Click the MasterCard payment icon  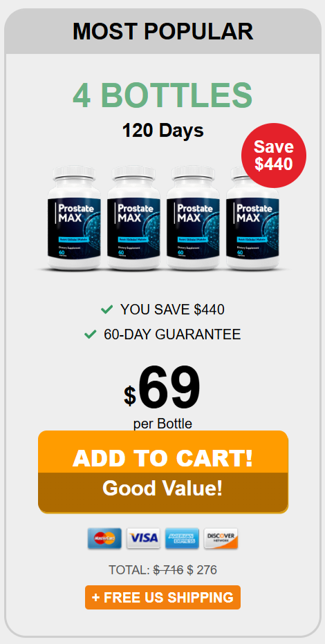click(x=104, y=538)
